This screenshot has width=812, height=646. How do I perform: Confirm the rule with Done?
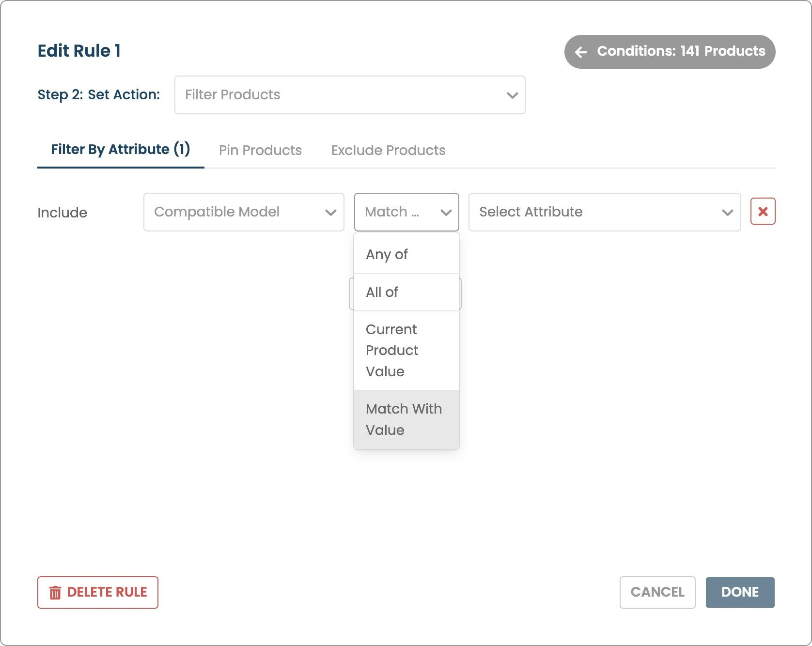[739, 592]
